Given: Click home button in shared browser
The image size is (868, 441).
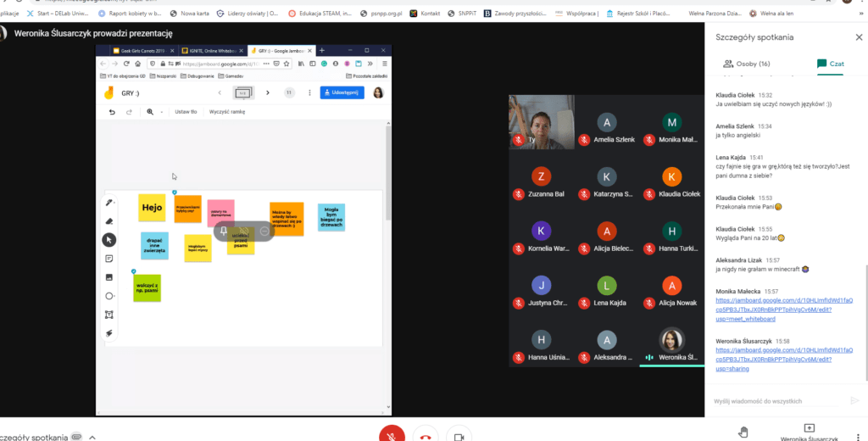Looking at the screenshot, I should click(x=138, y=64).
